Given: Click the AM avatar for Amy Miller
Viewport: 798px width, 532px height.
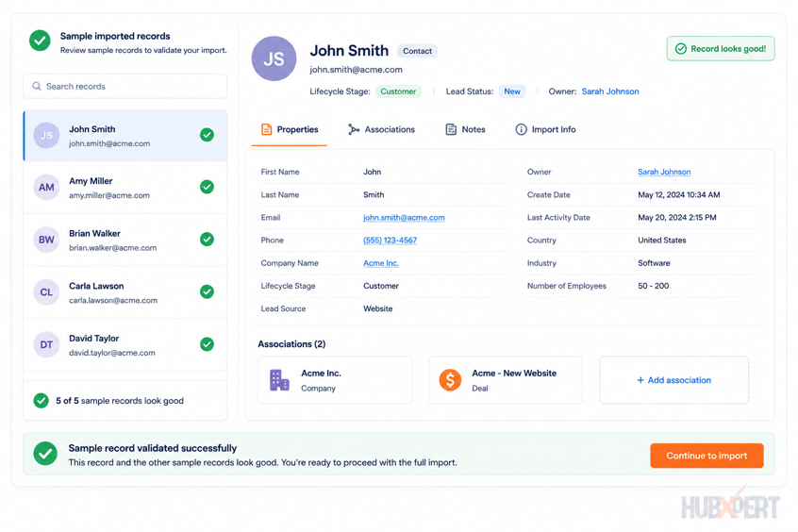Looking at the screenshot, I should tap(46, 188).
